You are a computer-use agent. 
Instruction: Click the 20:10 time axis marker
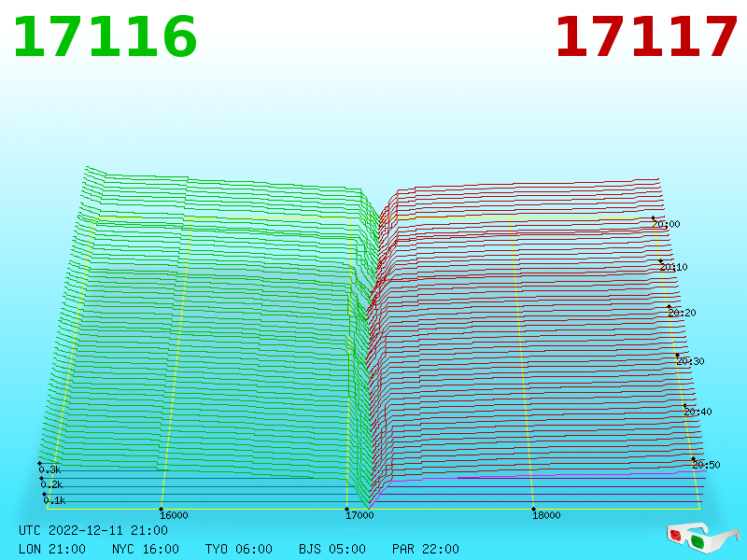point(674,267)
